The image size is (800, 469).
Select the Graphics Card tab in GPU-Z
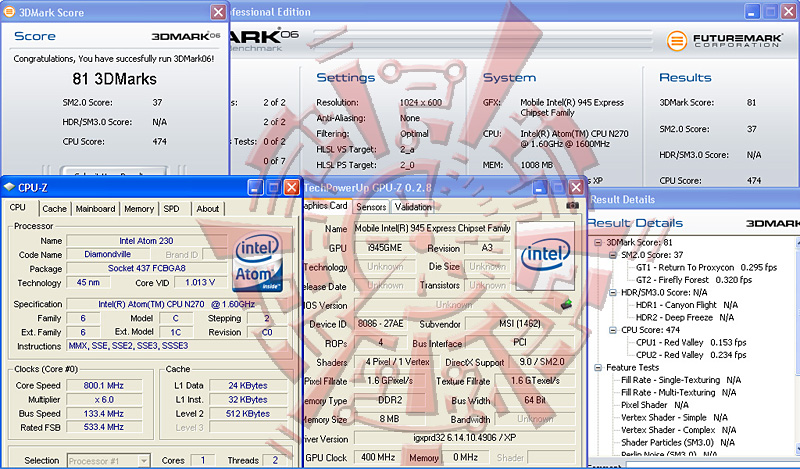326,206
